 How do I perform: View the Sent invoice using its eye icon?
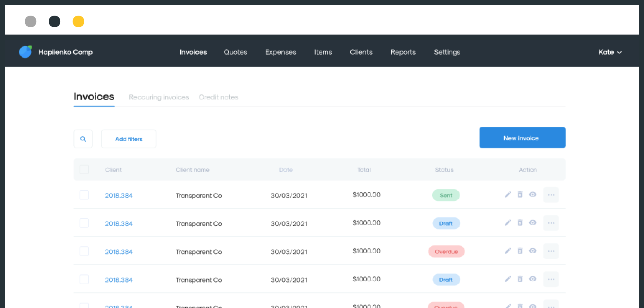[532, 195]
